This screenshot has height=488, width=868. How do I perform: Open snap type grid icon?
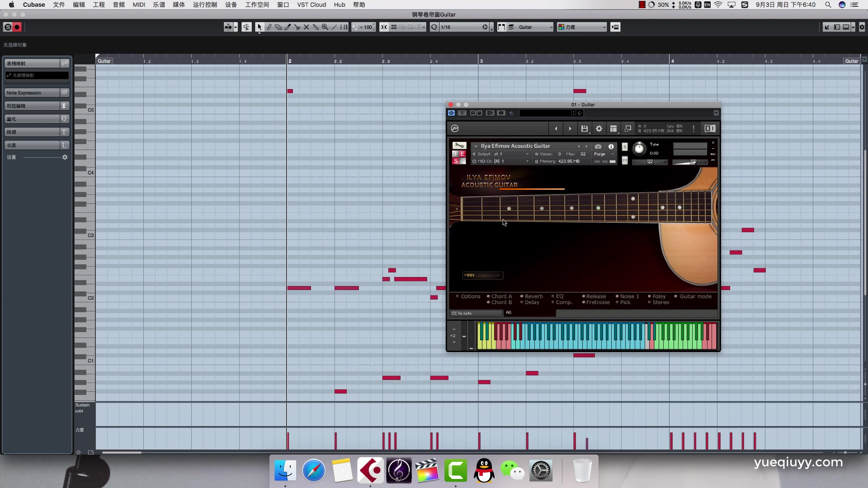coord(394,27)
